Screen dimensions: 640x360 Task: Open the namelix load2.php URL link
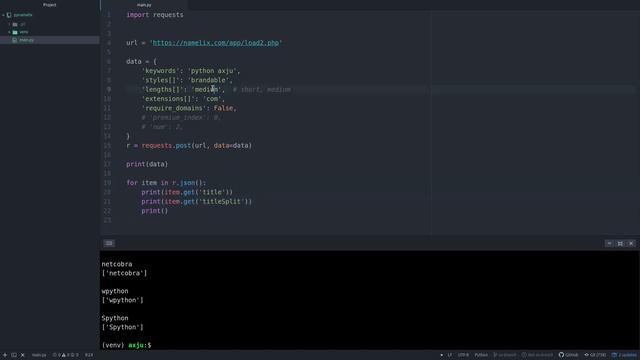click(216, 43)
